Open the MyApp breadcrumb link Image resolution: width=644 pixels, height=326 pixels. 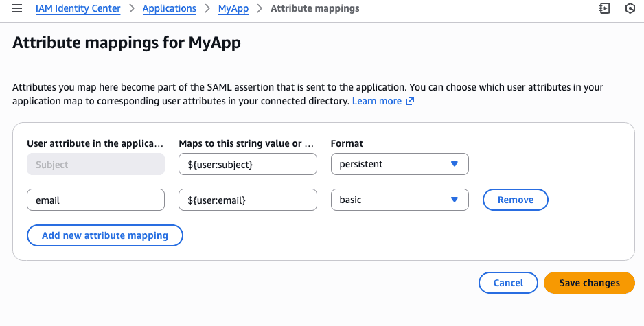click(233, 9)
